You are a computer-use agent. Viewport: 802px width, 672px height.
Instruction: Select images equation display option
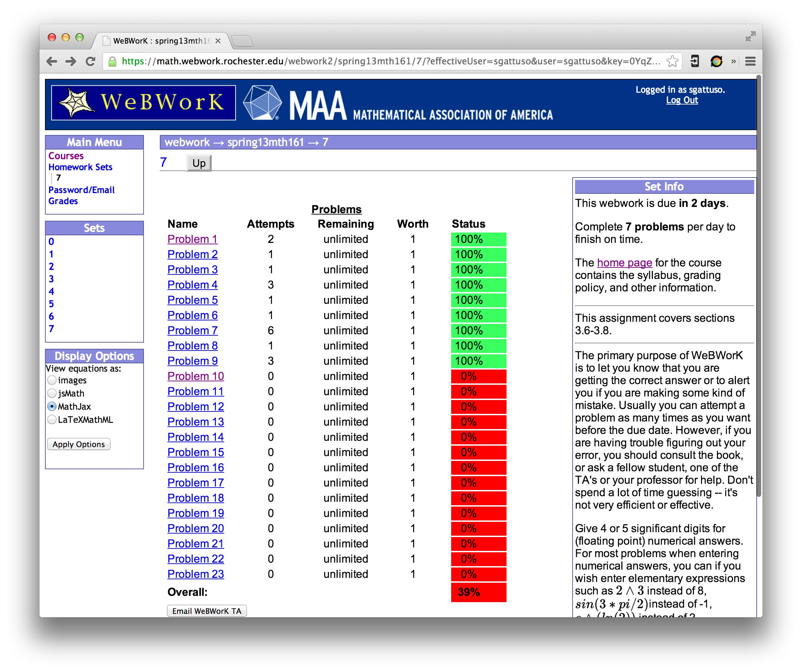52,380
